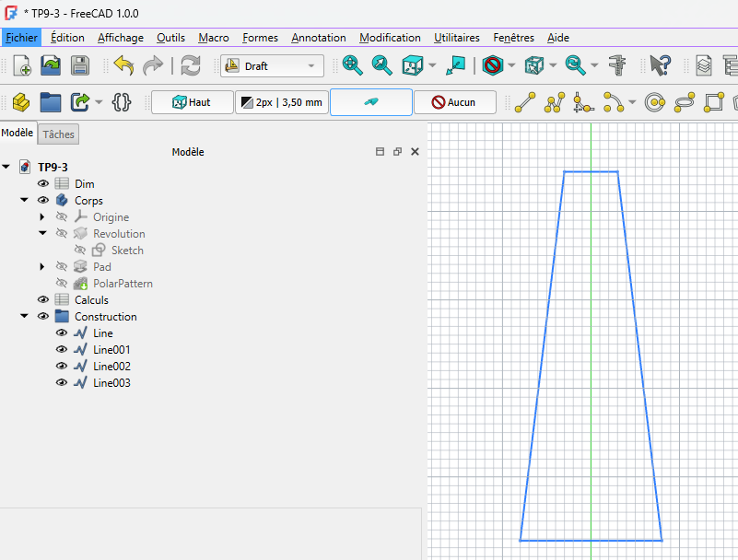Click the Haut working plane button

pyautogui.click(x=192, y=102)
